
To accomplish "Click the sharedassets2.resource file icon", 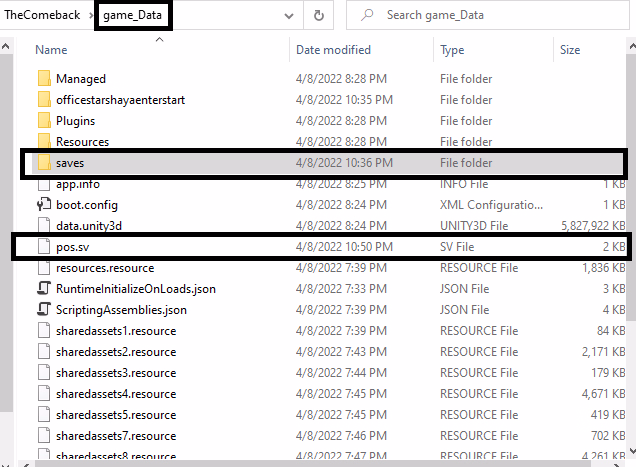I will (x=44, y=352).
